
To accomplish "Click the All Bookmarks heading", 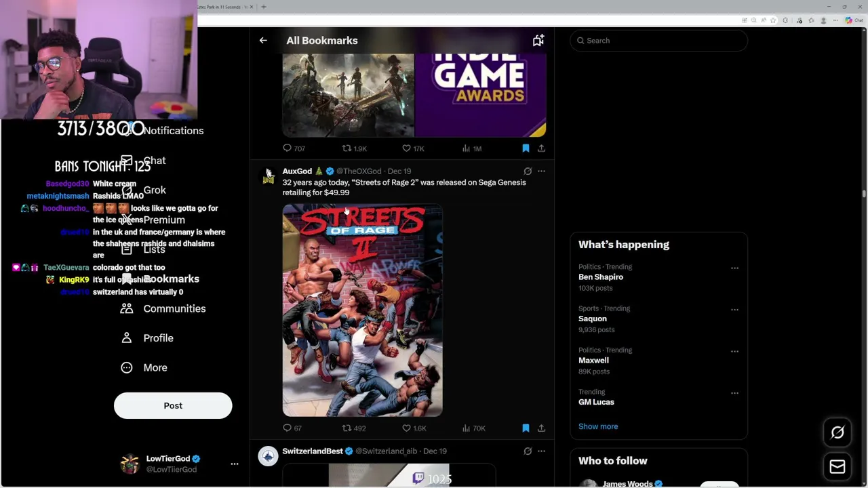I will tap(322, 41).
